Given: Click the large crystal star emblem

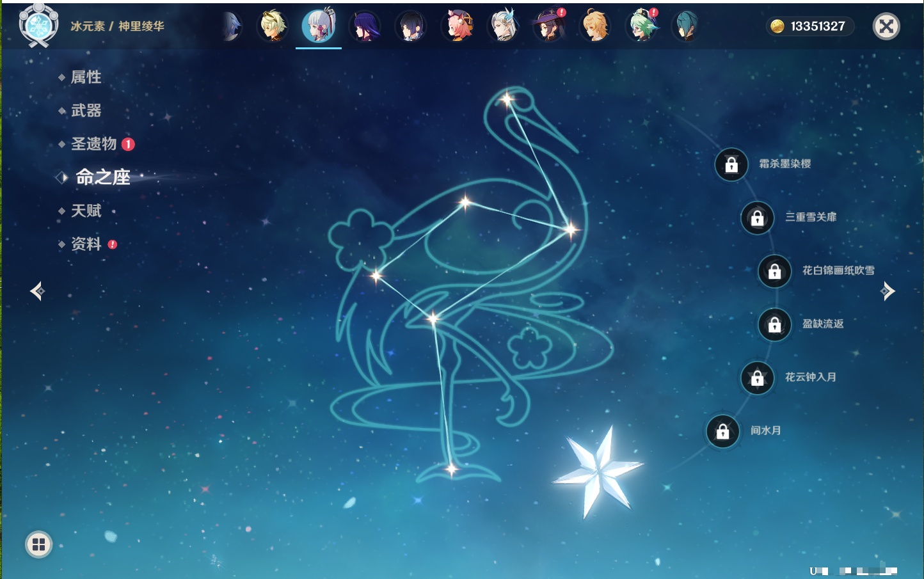Looking at the screenshot, I should tap(597, 472).
